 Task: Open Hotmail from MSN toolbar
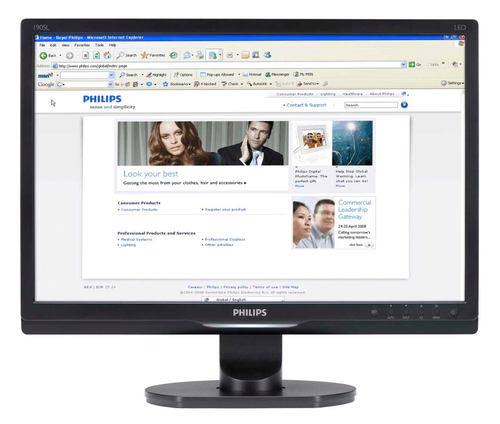[252, 74]
